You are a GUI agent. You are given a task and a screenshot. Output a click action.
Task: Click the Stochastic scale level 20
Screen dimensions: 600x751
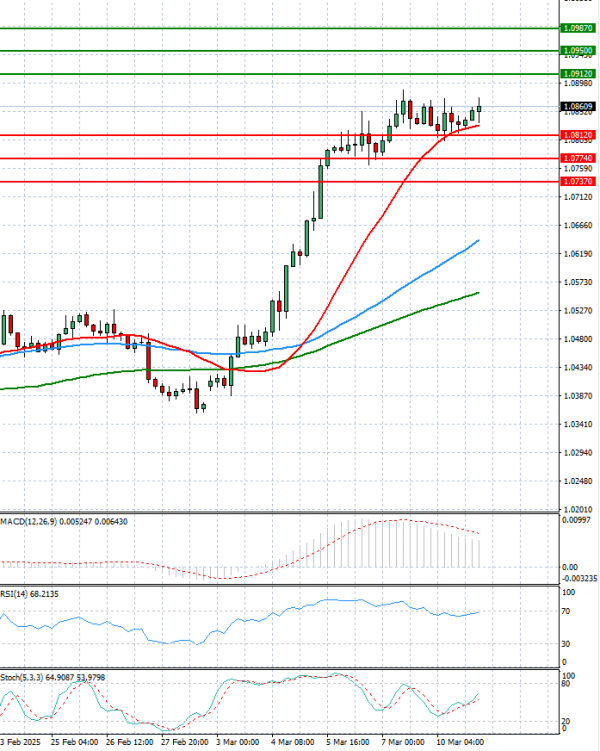566,721
